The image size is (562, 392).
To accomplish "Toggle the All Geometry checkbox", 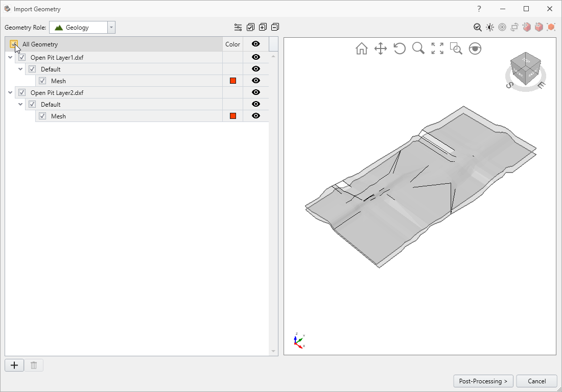I will pos(14,44).
